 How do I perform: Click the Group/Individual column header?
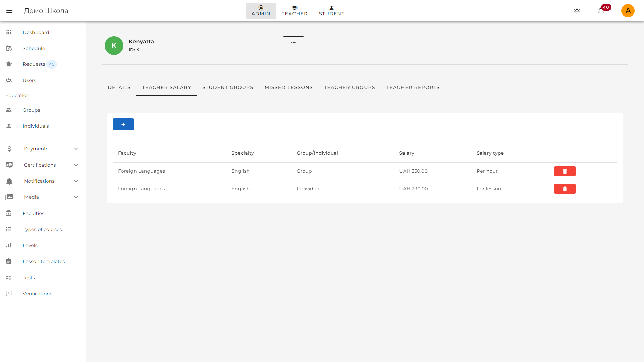coord(317,153)
